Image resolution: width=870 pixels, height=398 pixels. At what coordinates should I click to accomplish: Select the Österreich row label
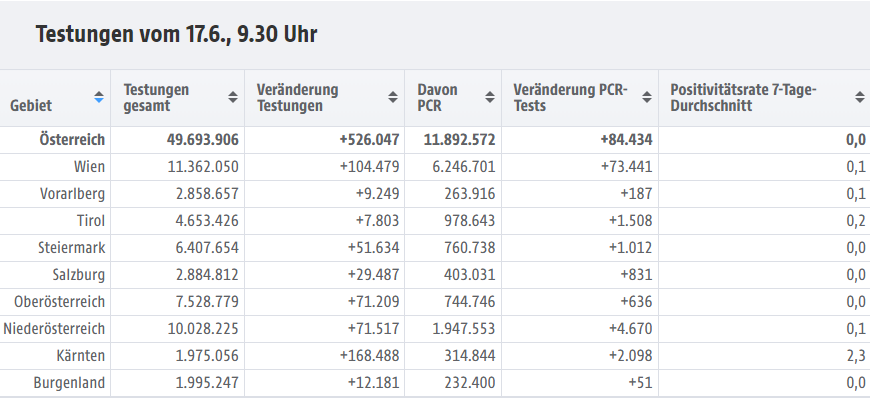tap(72, 140)
